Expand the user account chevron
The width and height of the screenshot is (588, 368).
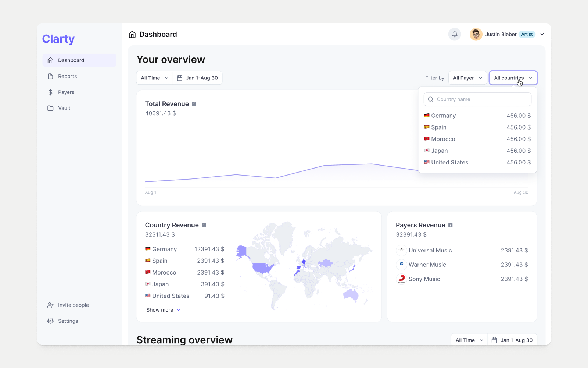[x=542, y=34]
